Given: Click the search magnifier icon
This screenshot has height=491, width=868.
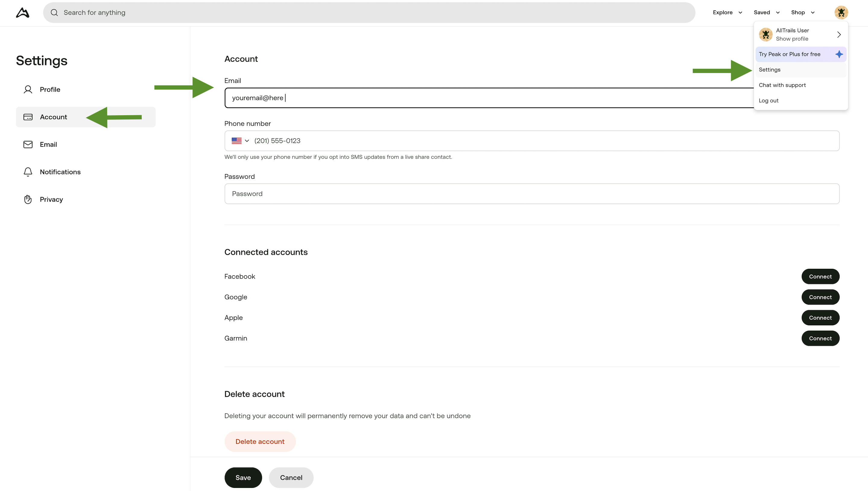Looking at the screenshot, I should pos(54,12).
